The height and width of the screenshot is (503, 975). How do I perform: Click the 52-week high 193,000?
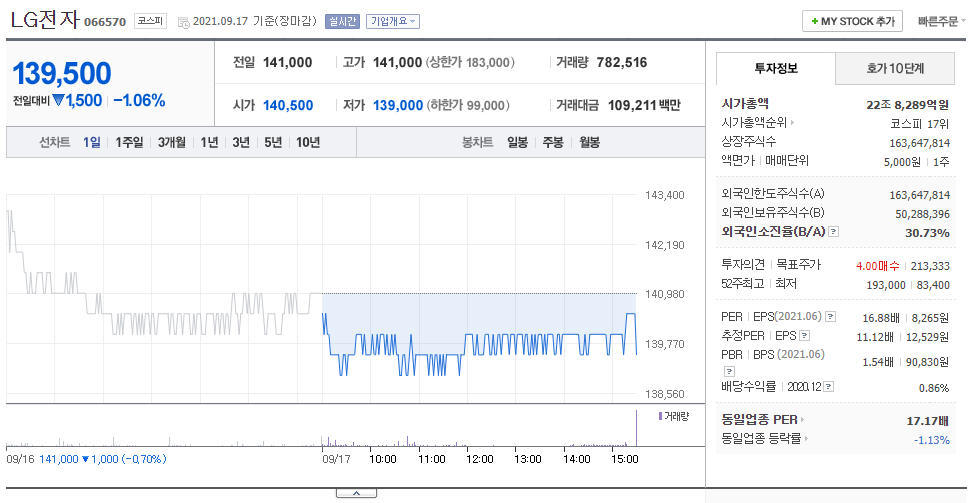[x=886, y=285]
